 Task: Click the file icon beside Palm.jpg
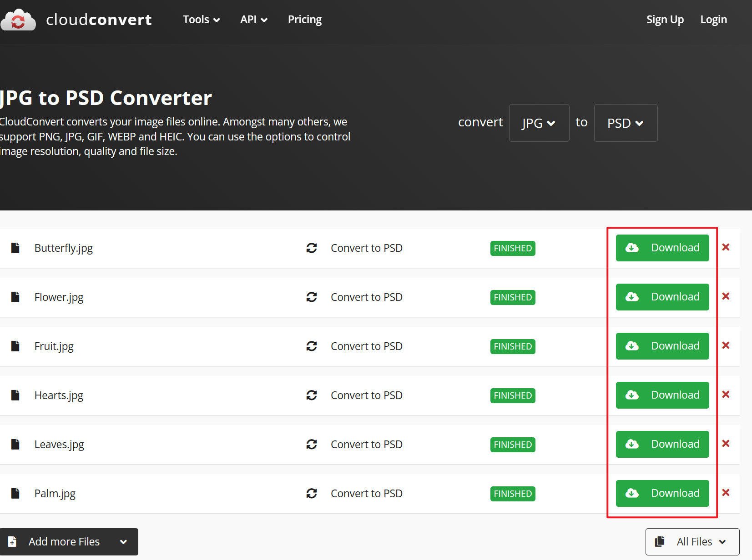15,494
